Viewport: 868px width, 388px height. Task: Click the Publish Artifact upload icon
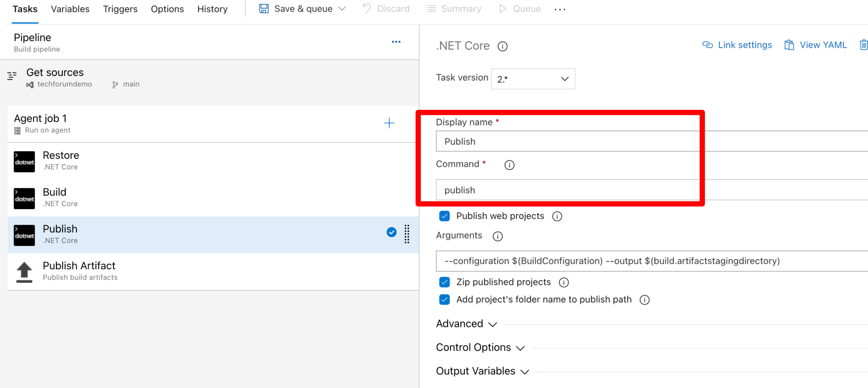pos(24,271)
